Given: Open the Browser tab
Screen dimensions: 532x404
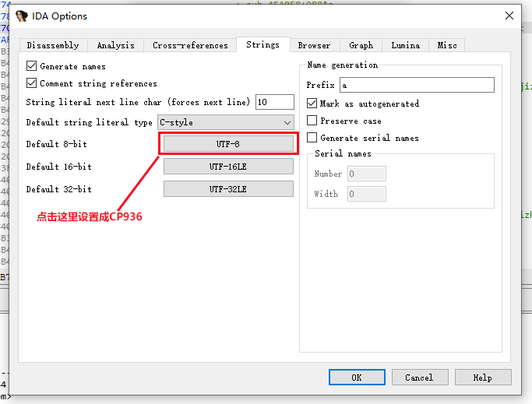Looking at the screenshot, I should point(314,45).
